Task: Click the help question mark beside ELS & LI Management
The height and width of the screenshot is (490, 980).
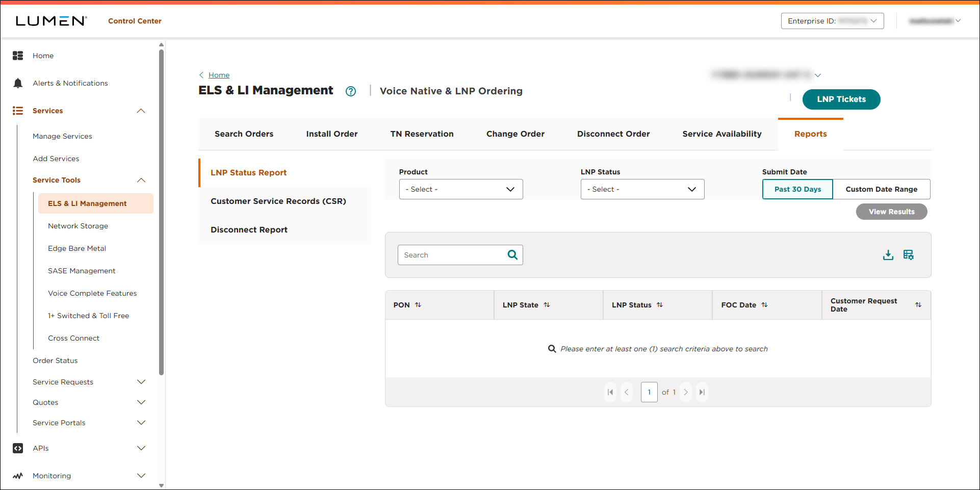Action: tap(351, 91)
